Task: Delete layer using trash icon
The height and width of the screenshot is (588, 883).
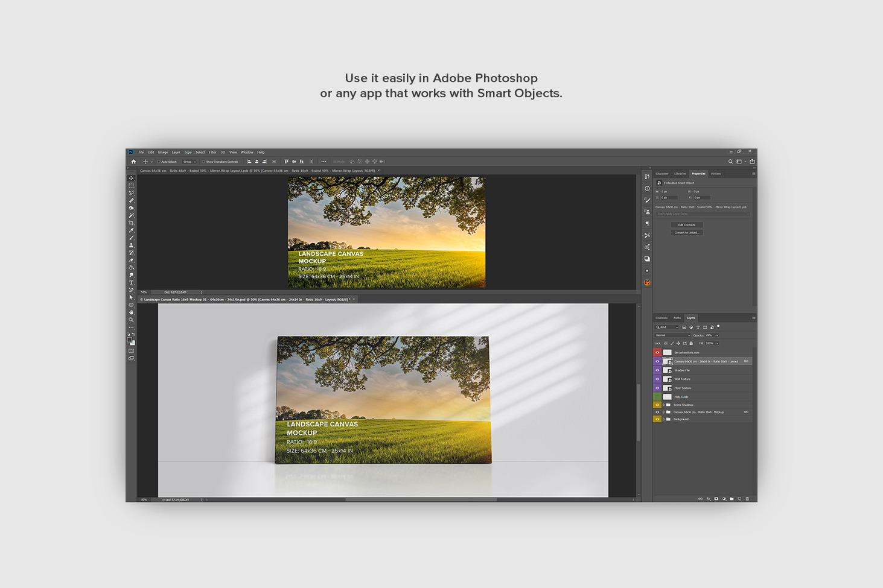Action: pyautogui.click(x=747, y=499)
